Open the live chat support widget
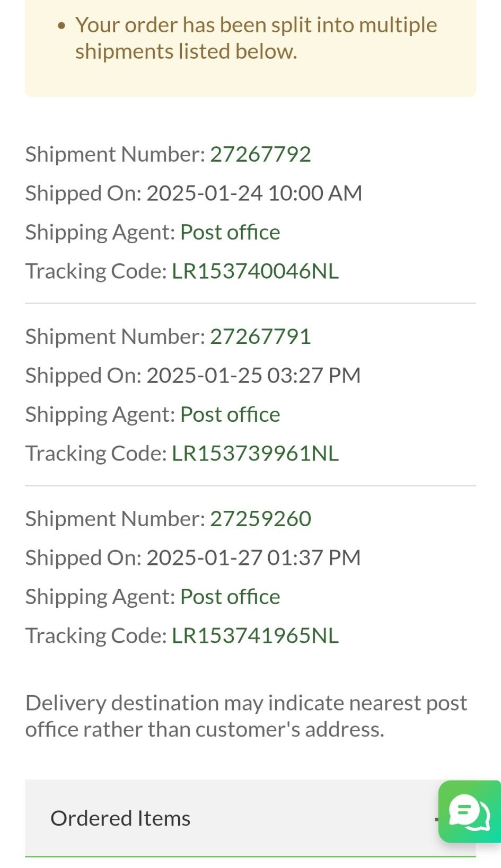Screen dimensions: 501x868 pyautogui.click(x=470, y=811)
